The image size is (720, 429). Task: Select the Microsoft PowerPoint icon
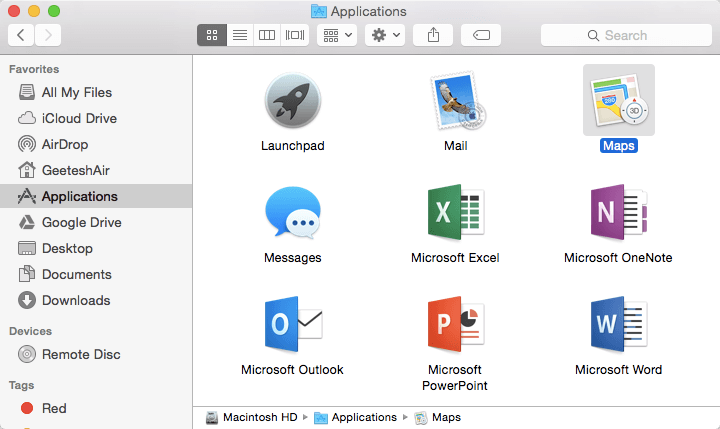[x=455, y=326]
